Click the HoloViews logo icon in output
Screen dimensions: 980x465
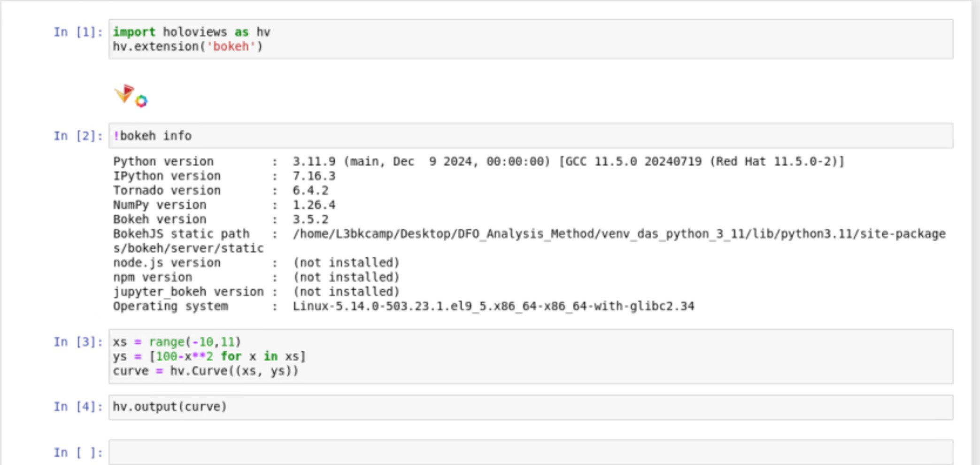(x=124, y=93)
